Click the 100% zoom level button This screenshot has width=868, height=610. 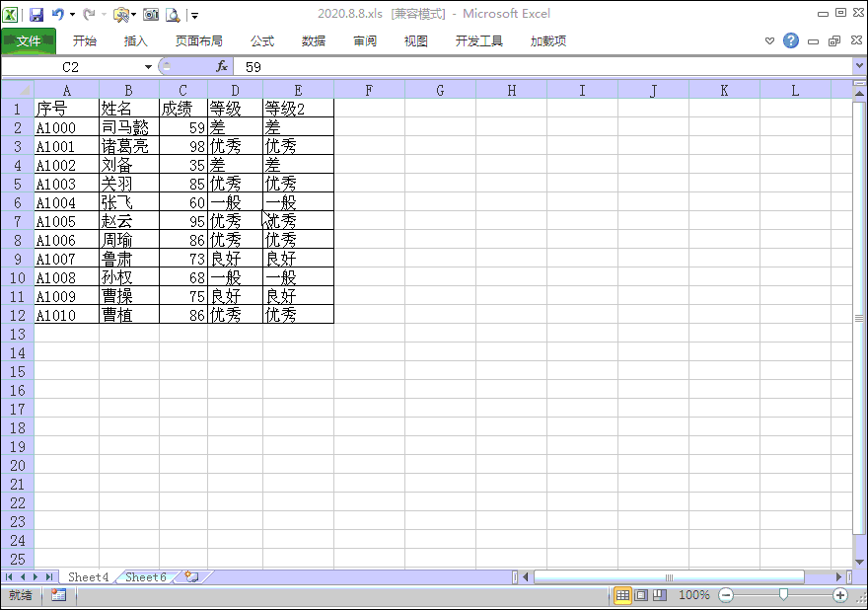(x=694, y=595)
